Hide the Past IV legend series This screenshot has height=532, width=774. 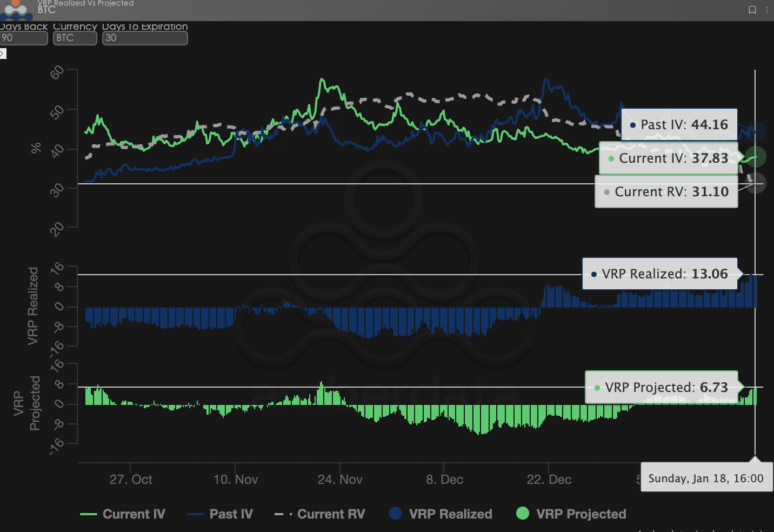(221, 514)
